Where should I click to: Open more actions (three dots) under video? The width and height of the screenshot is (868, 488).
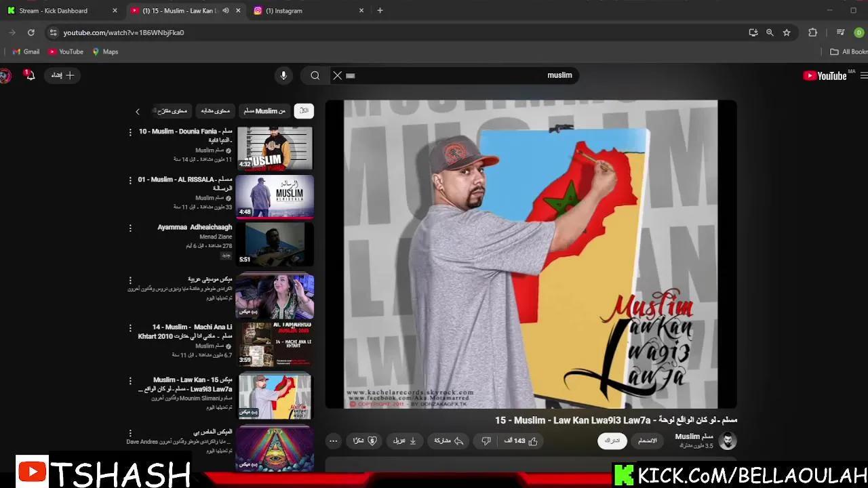tap(333, 441)
